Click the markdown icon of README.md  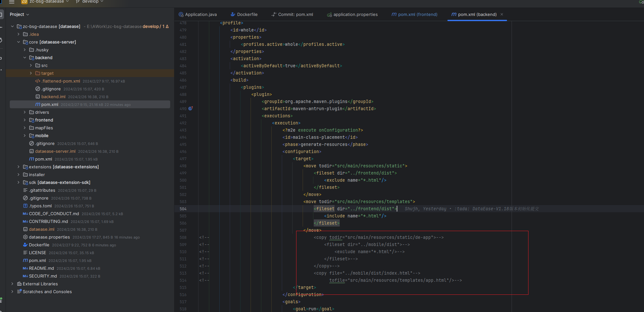click(x=25, y=268)
